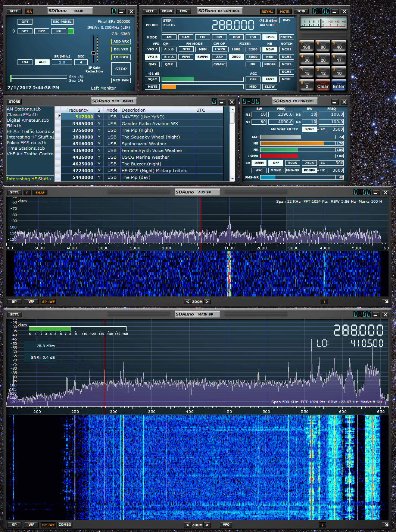Screen dimensions: 396x532
Task: Click frequency cell 4426000
Action: pos(77,157)
